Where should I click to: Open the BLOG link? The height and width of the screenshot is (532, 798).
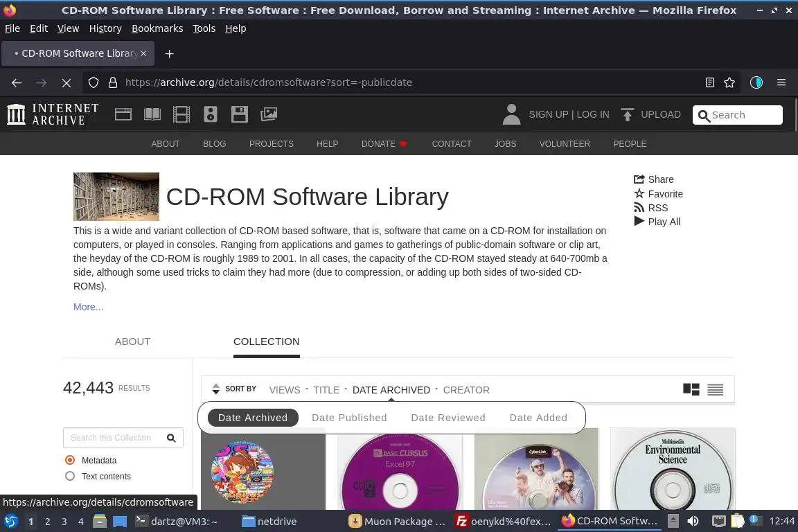(x=214, y=143)
